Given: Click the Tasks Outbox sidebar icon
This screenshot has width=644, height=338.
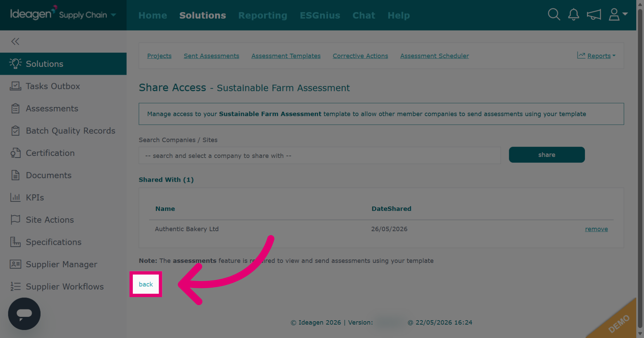Looking at the screenshot, I should pyautogui.click(x=15, y=86).
